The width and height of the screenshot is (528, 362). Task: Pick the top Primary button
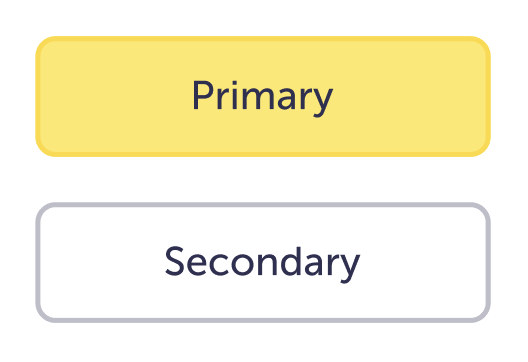tap(263, 96)
